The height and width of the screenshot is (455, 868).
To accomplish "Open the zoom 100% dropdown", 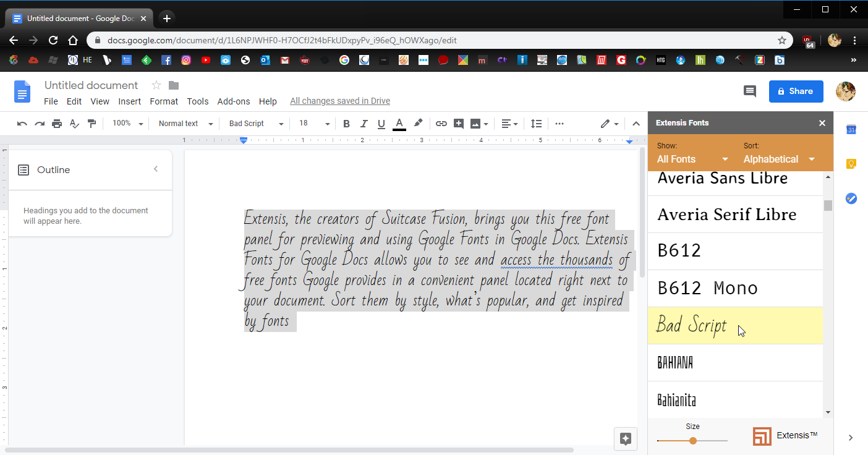I will click(x=128, y=124).
